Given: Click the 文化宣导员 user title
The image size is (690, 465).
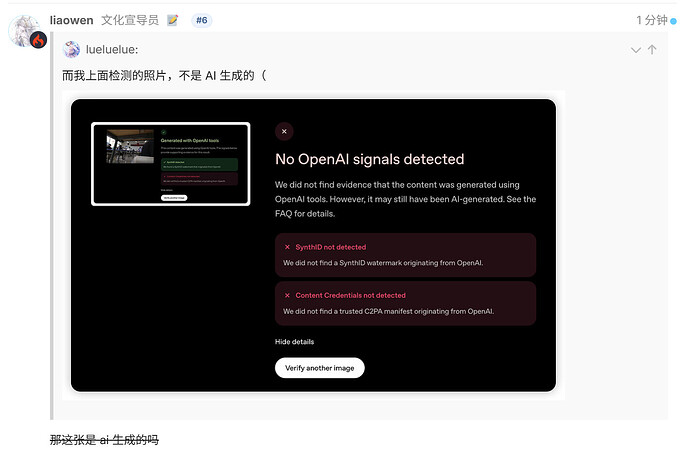Looking at the screenshot, I should click(x=130, y=20).
